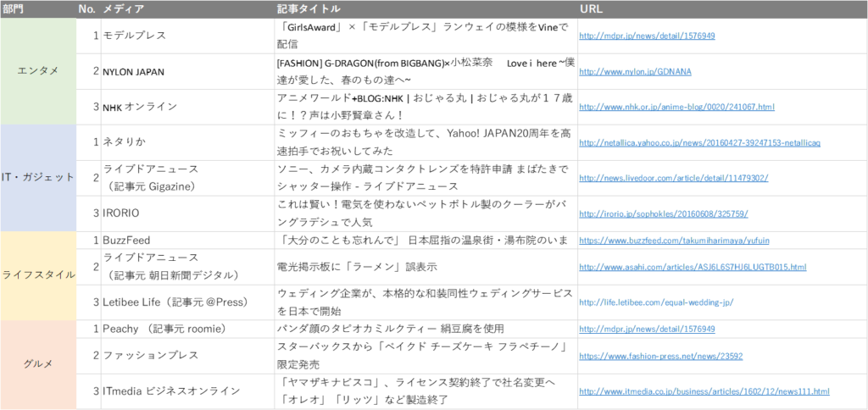Click the モデルプレス media cell
The height and width of the screenshot is (410, 868).
[187, 36]
